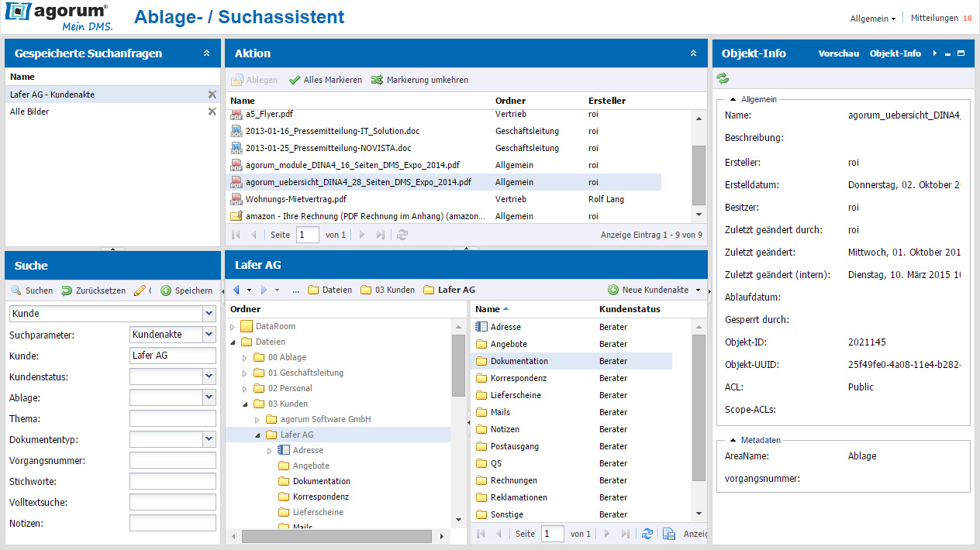Screen dimensions: 980x550
Task: Click the refresh icon in Objekt-Info
Action: click(x=723, y=78)
